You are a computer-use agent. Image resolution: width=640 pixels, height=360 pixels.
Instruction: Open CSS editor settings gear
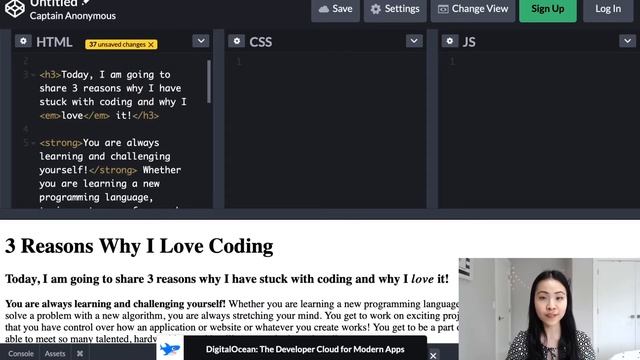pos(237,41)
